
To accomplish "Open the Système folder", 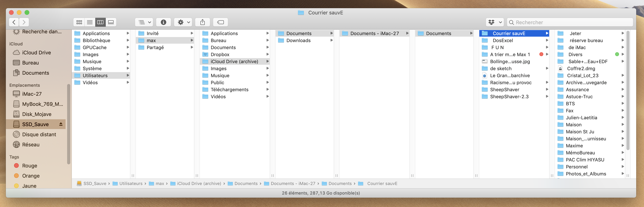I will point(101,68).
